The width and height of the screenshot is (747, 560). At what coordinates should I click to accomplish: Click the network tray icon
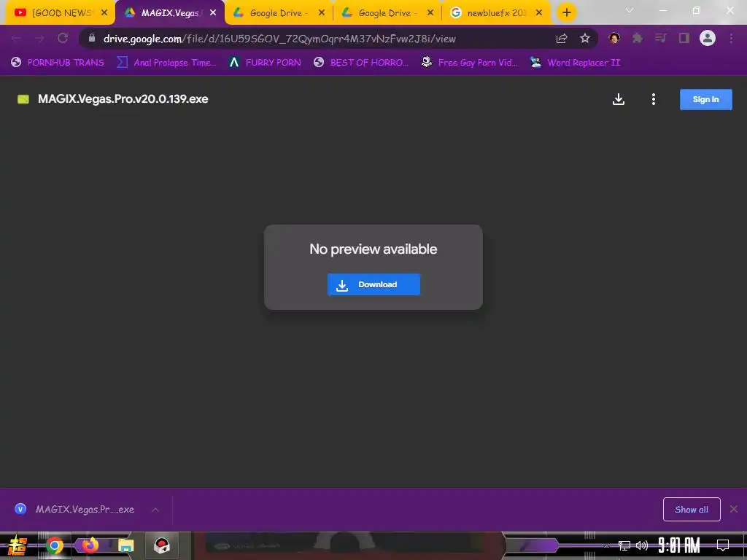pyautogui.click(x=624, y=545)
